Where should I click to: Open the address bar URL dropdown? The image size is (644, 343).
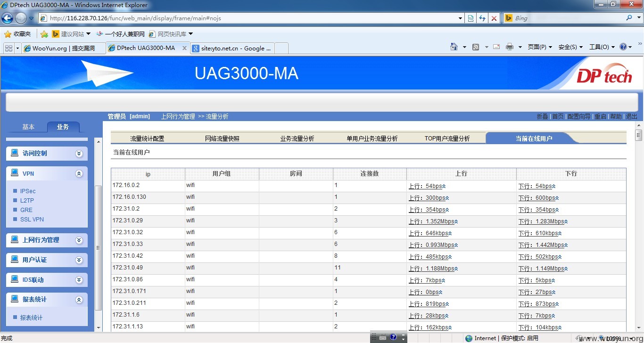tap(461, 18)
